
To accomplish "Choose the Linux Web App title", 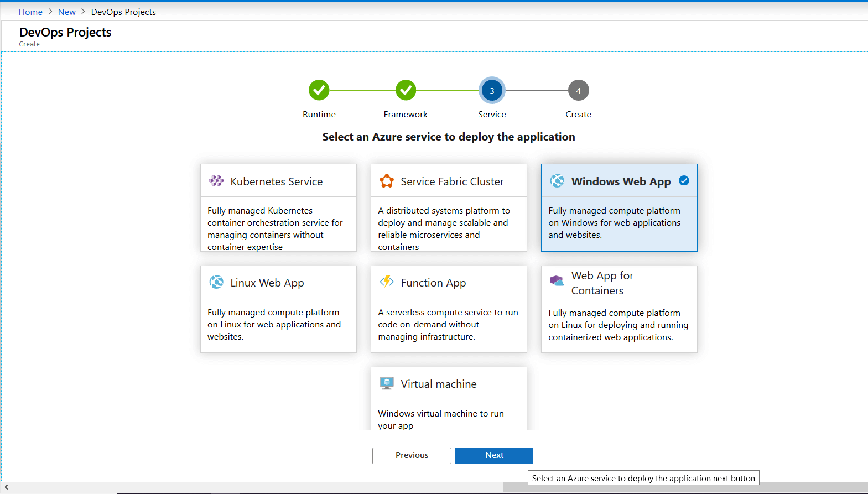I will click(267, 283).
